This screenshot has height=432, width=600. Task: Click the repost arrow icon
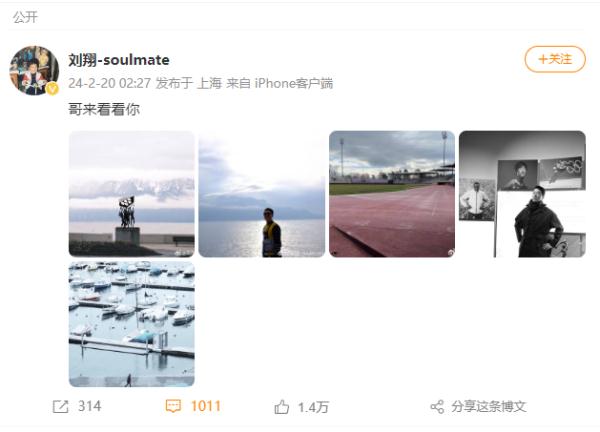pos(60,407)
